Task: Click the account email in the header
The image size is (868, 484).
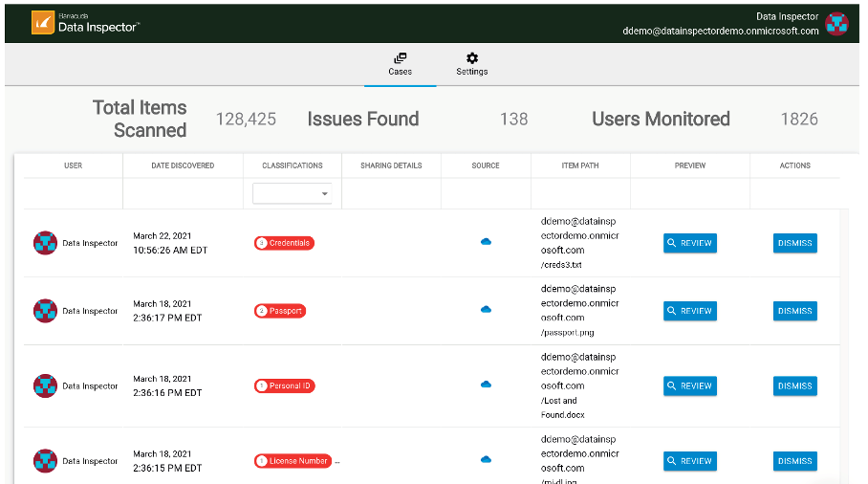Action: tap(720, 31)
